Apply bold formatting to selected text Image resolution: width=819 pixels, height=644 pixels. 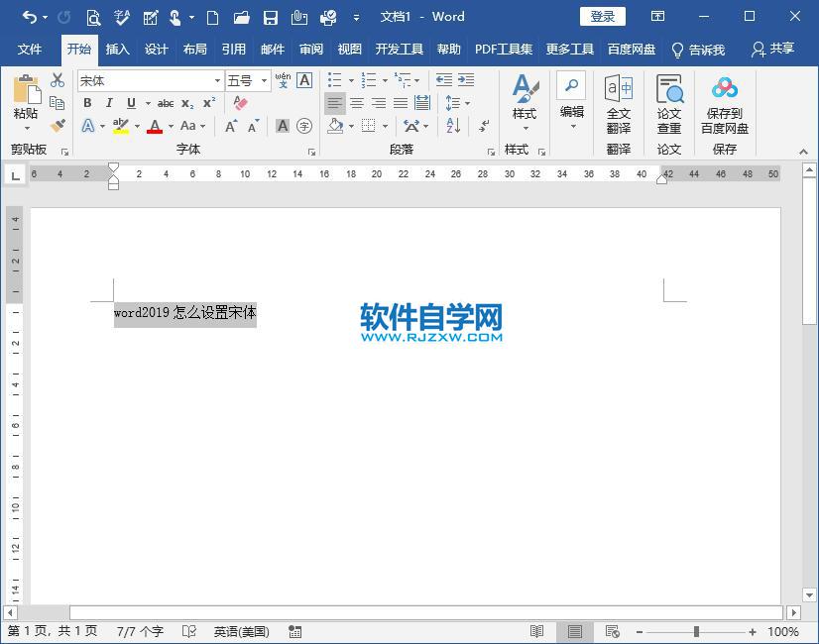point(87,103)
